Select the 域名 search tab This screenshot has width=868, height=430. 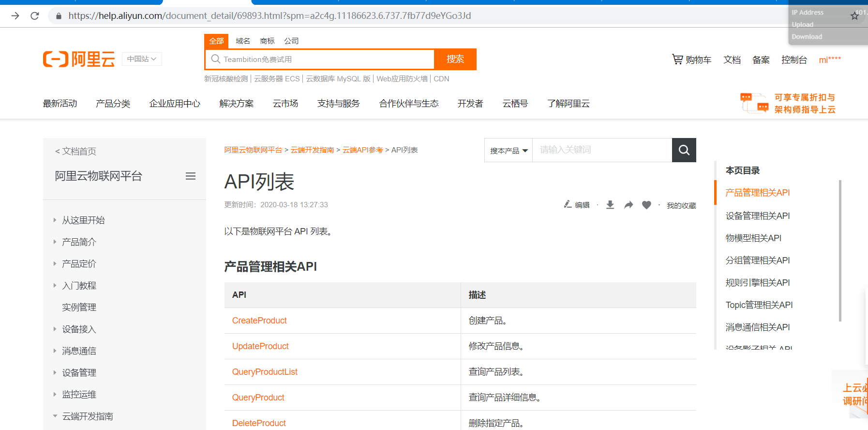tap(243, 41)
